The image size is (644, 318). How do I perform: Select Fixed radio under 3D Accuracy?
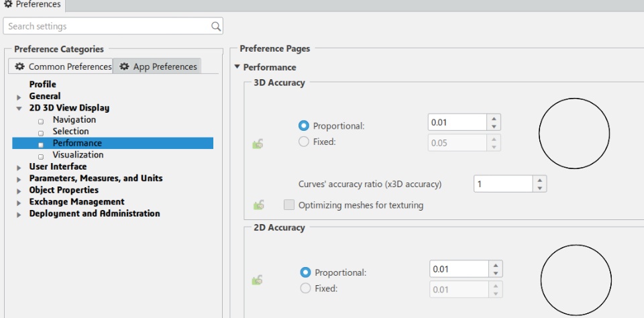tap(303, 142)
